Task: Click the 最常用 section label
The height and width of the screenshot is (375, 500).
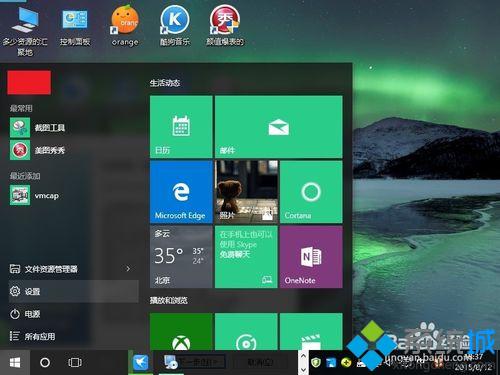Action: coord(21,108)
